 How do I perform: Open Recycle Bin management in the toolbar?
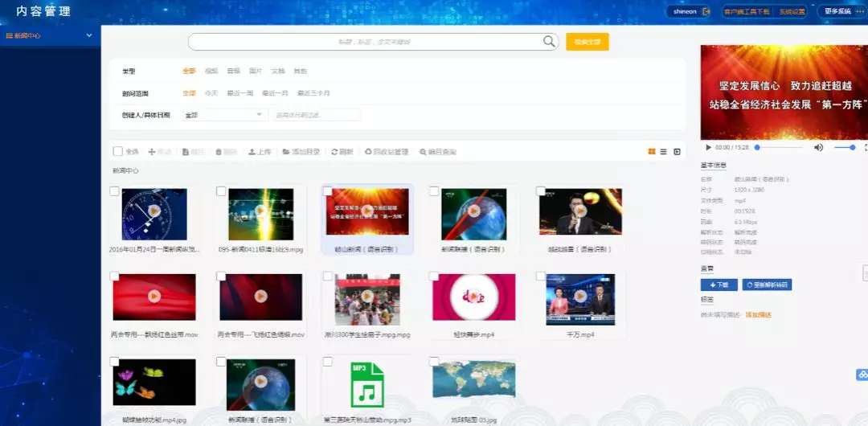tap(387, 152)
